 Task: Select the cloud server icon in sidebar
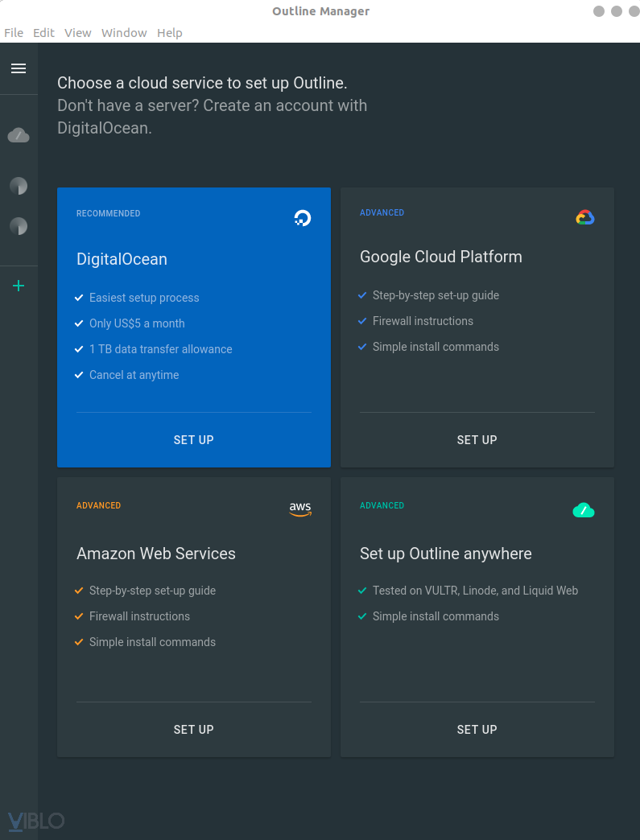coord(19,135)
